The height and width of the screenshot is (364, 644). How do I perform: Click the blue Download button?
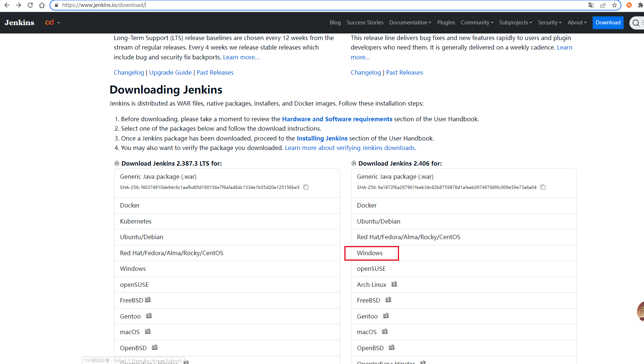pyautogui.click(x=608, y=23)
